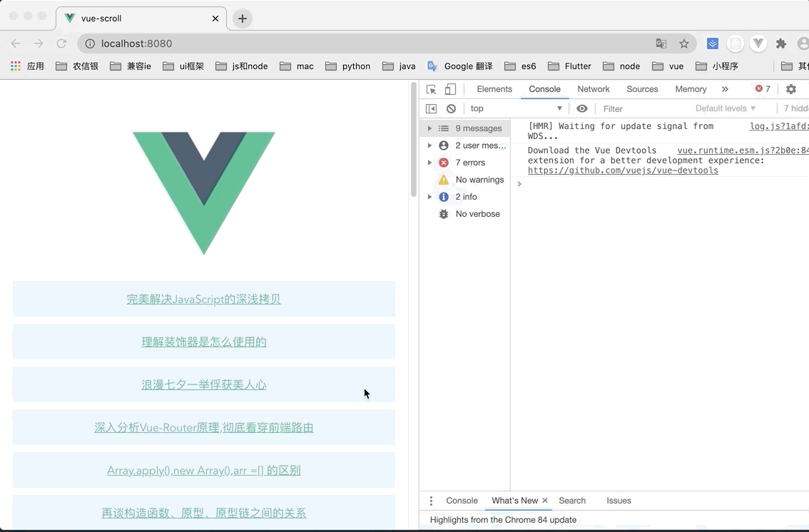The width and height of the screenshot is (809, 532).
Task: Click the red error count badge showing 7
Action: pos(763,88)
